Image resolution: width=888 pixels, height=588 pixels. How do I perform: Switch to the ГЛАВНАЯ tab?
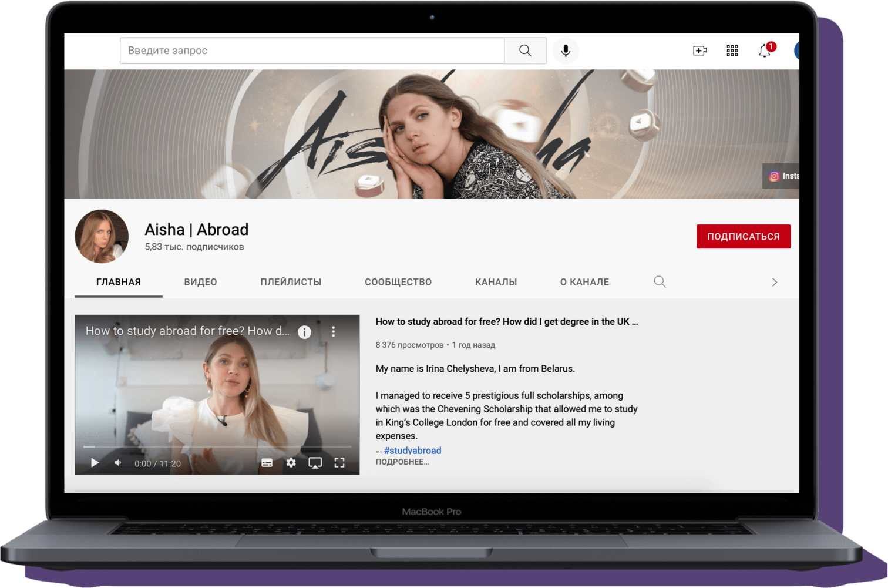(x=119, y=282)
